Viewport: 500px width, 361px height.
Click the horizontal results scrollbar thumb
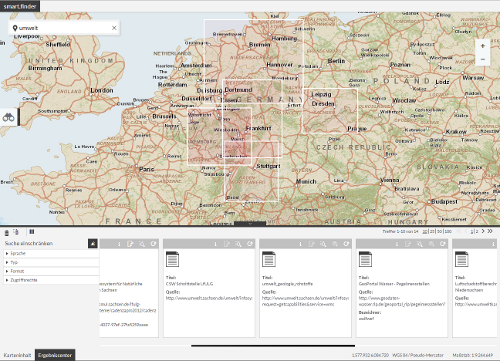273,346
